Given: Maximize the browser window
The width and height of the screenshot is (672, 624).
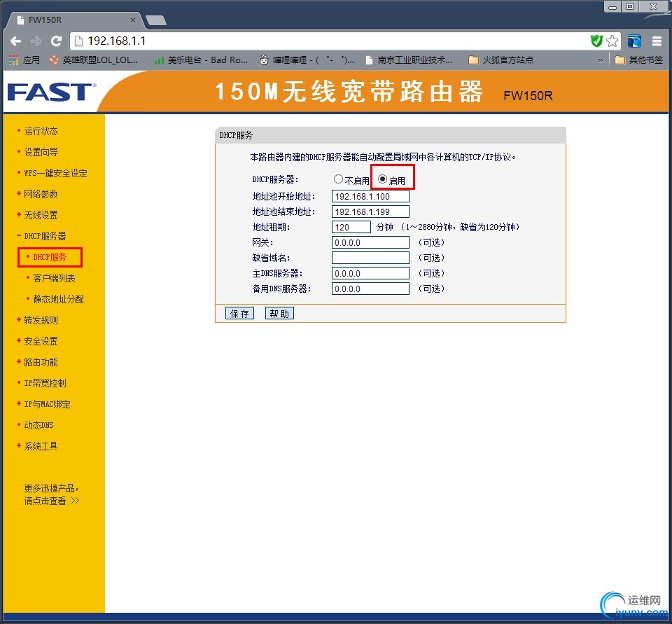Looking at the screenshot, I should point(630,6).
